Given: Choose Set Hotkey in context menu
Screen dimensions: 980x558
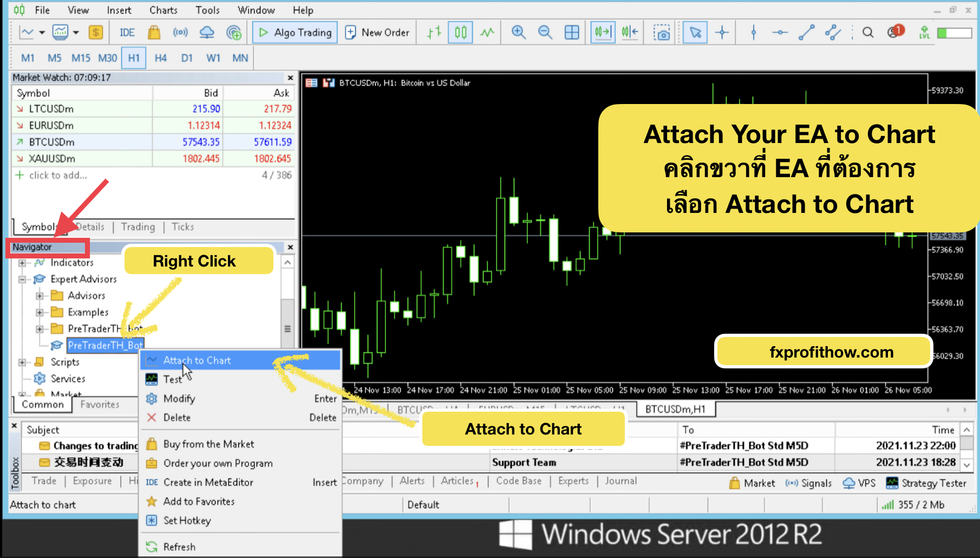Looking at the screenshot, I should (x=240, y=521).
